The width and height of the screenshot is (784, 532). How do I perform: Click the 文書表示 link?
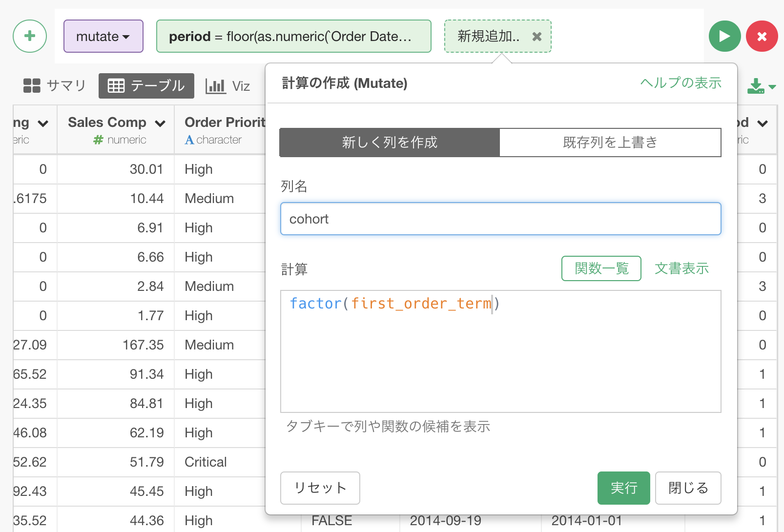click(x=682, y=268)
